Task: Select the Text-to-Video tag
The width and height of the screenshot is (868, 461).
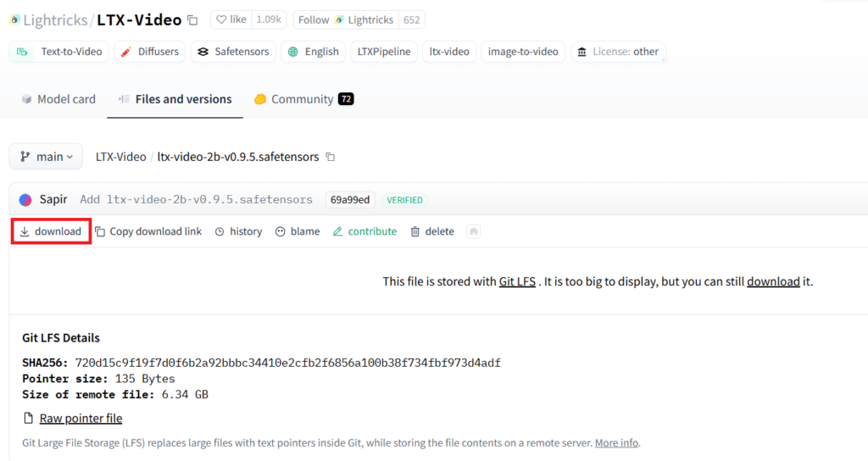Action: point(59,52)
